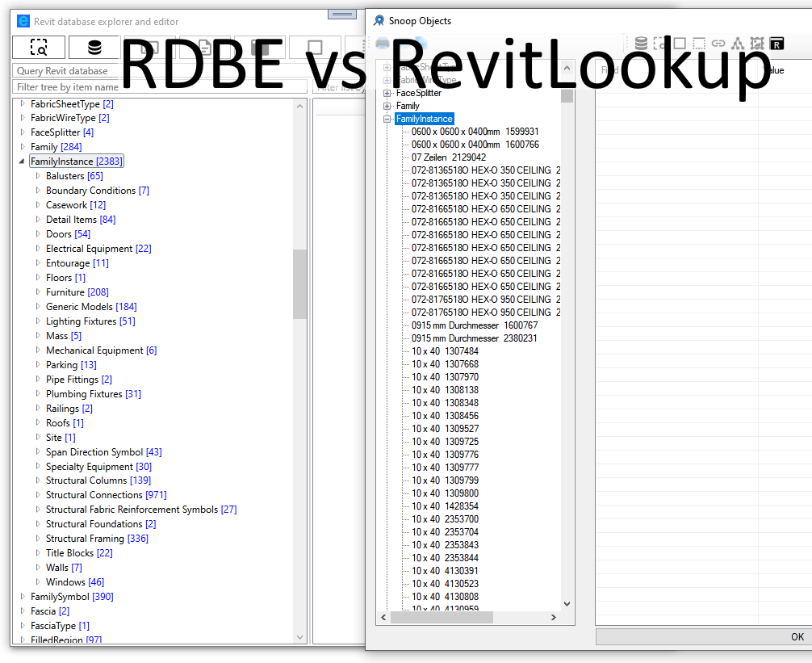Select the Mechanical Equipment [6] item
Image resolution: width=812 pixels, height=663 pixels.
click(x=102, y=350)
